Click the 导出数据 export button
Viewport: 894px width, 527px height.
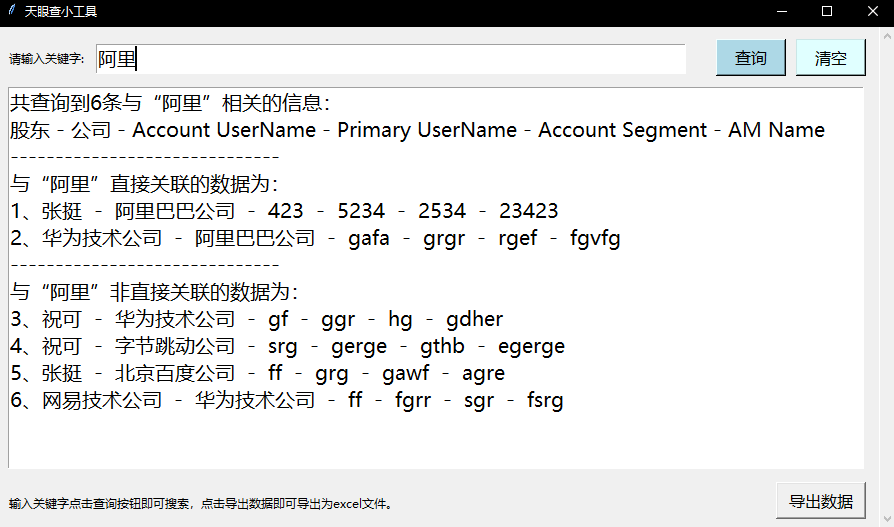pos(820,501)
